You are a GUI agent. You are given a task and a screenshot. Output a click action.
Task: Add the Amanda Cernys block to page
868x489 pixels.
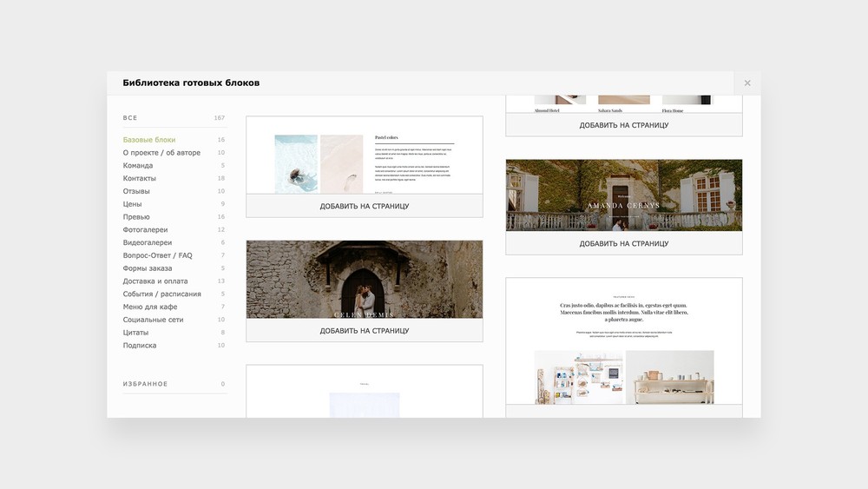click(x=623, y=244)
